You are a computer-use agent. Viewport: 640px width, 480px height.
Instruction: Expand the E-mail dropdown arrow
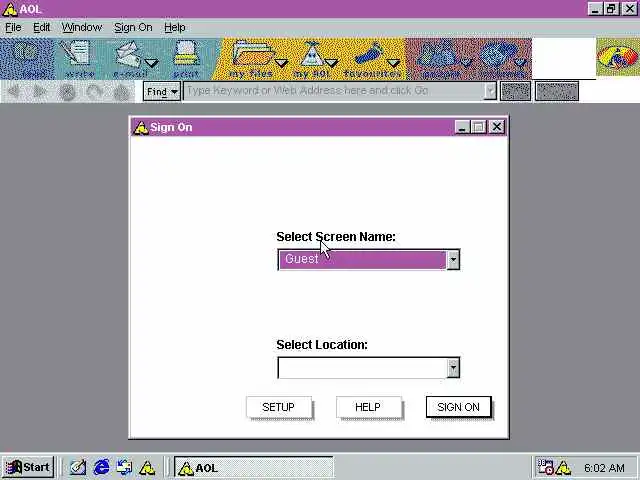(x=152, y=63)
